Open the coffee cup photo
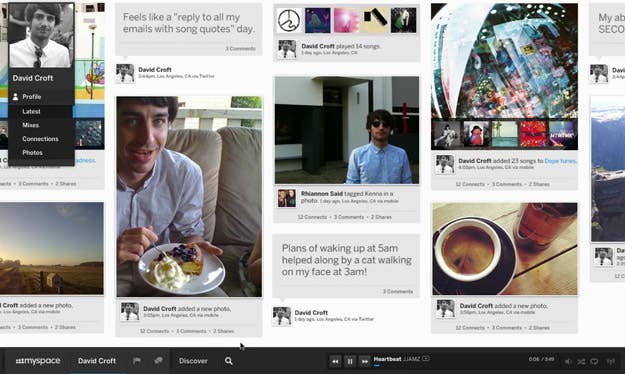Screen dimensions: 625x374 [x=505, y=249]
